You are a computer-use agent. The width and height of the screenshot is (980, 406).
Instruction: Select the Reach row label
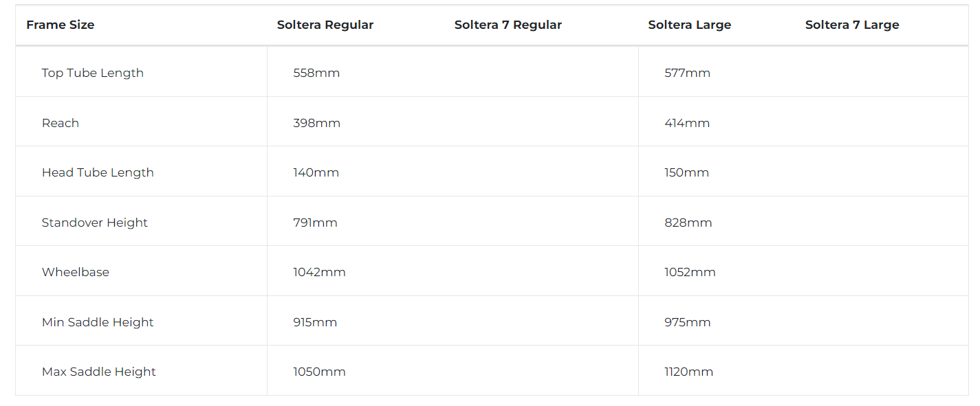coord(61,123)
